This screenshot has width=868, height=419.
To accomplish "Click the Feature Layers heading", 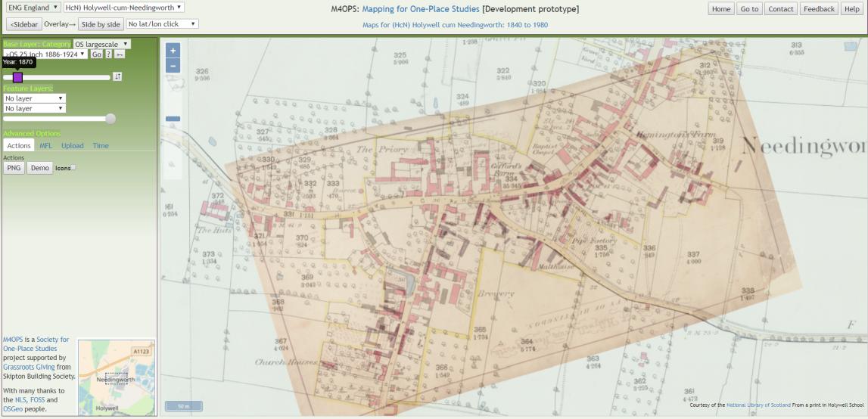I will click(28, 88).
